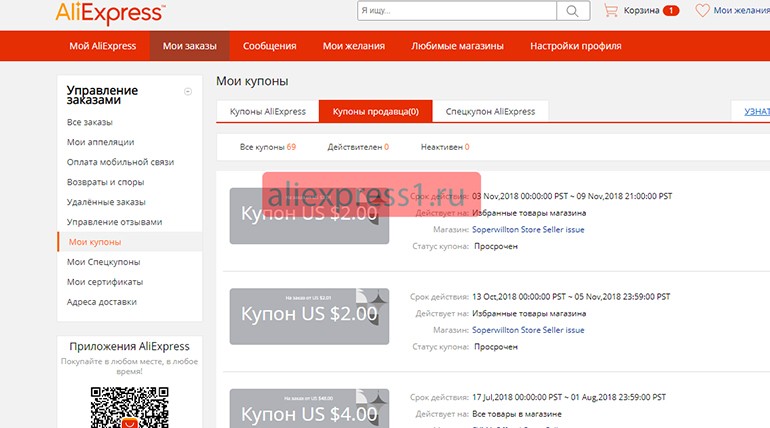Filter by Действителен 0
Image resolution: width=770 pixels, height=428 pixels.
[358, 147]
